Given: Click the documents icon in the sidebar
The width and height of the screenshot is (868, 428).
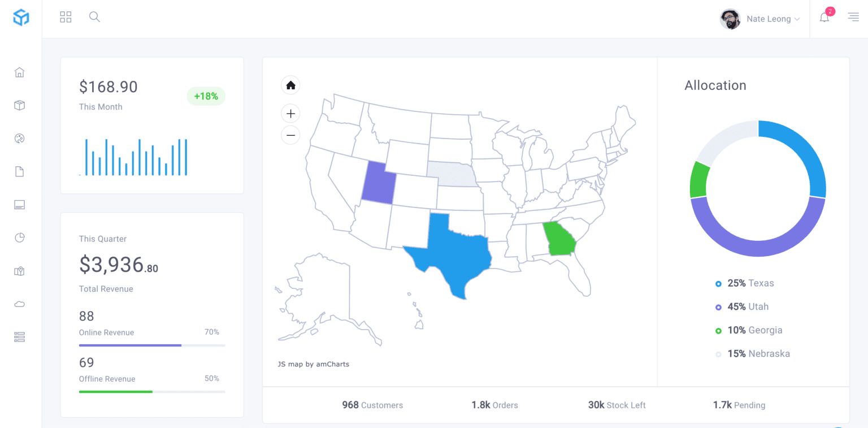Looking at the screenshot, I should [19, 171].
